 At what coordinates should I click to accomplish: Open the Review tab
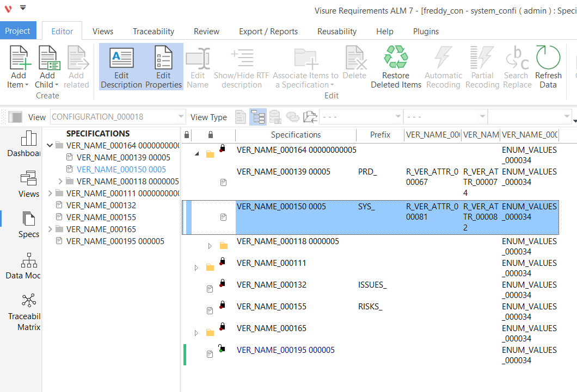pos(206,31)
